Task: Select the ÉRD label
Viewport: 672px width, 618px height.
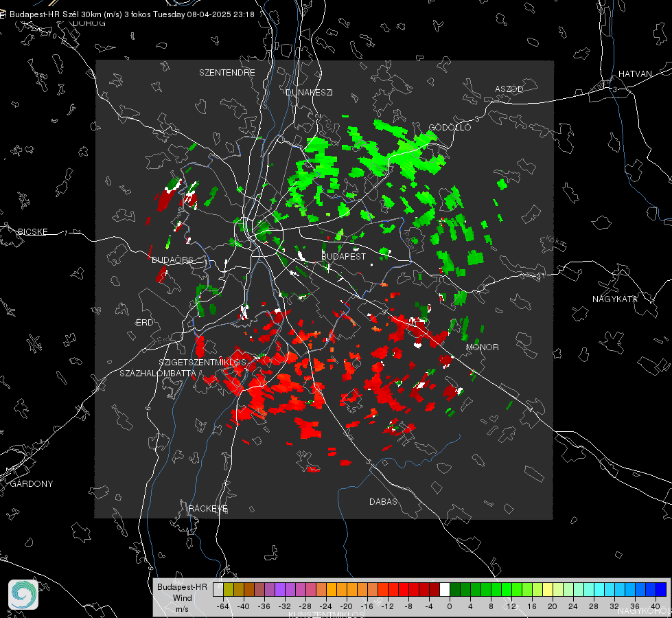Action: (144, 323)
